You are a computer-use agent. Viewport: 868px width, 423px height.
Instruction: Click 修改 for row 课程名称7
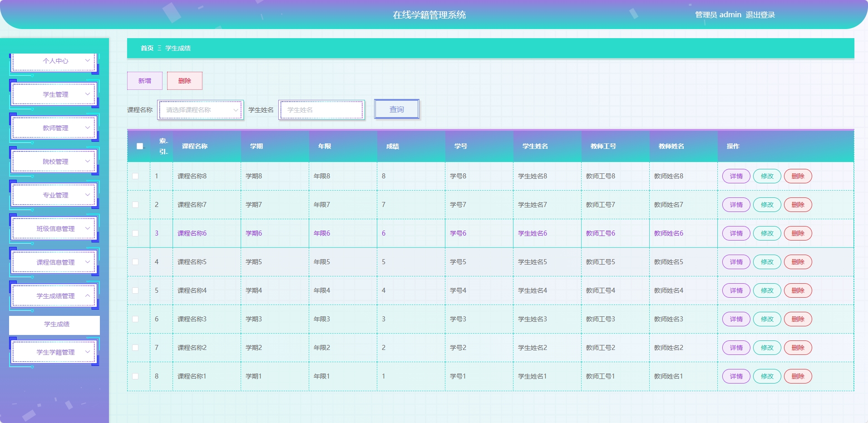point(767,205)
